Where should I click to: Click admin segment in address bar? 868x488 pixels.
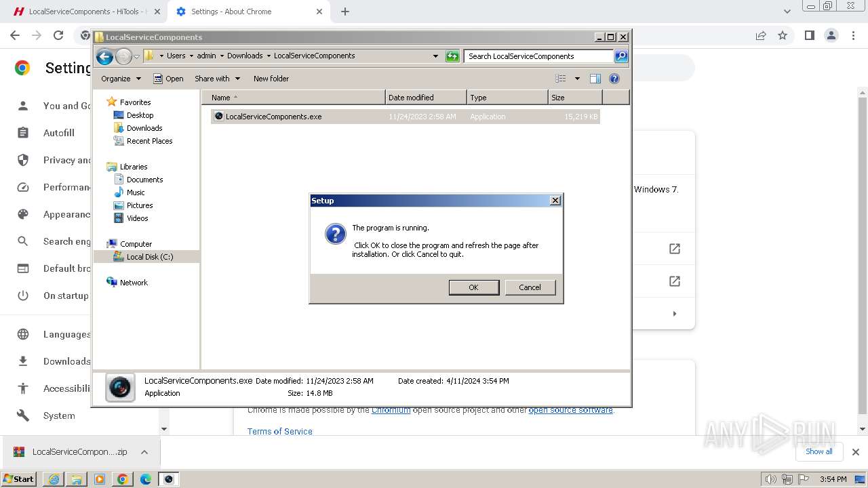pos(206,56)
